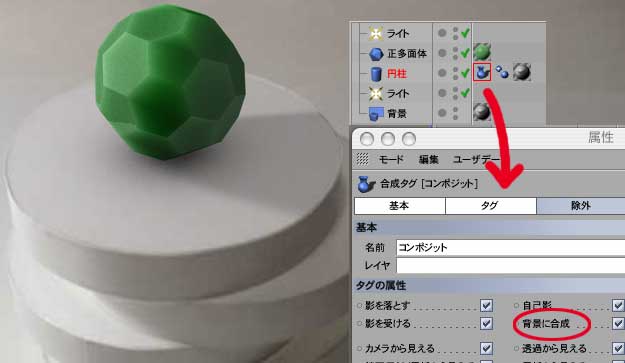Switch to the 除外 tab
Viewport: 625px width, 363px height.
(581, 206)
